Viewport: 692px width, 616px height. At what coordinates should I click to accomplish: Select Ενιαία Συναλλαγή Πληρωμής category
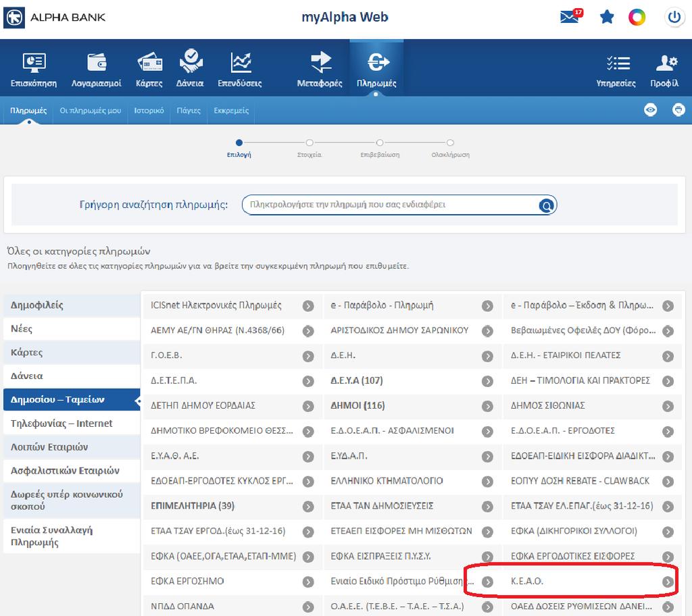(x=72, y=536)
